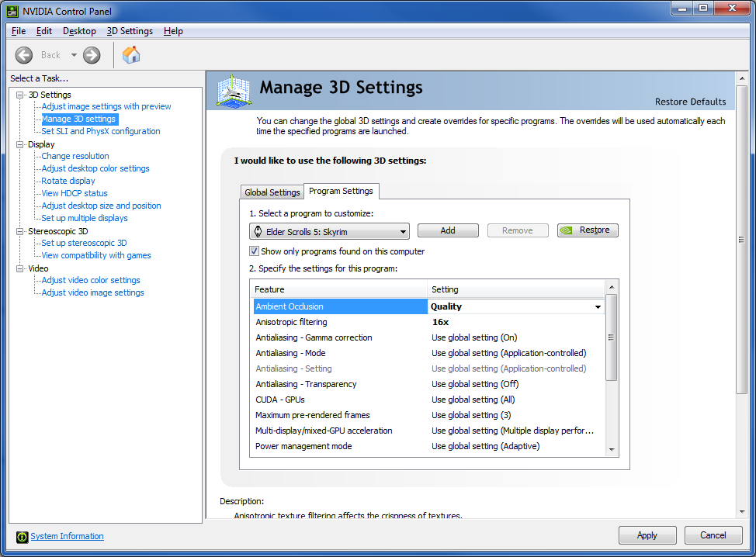Click the Back history dropdown arrow
Image resolution: width=756 pixels, height=557 pixels.
74,55
